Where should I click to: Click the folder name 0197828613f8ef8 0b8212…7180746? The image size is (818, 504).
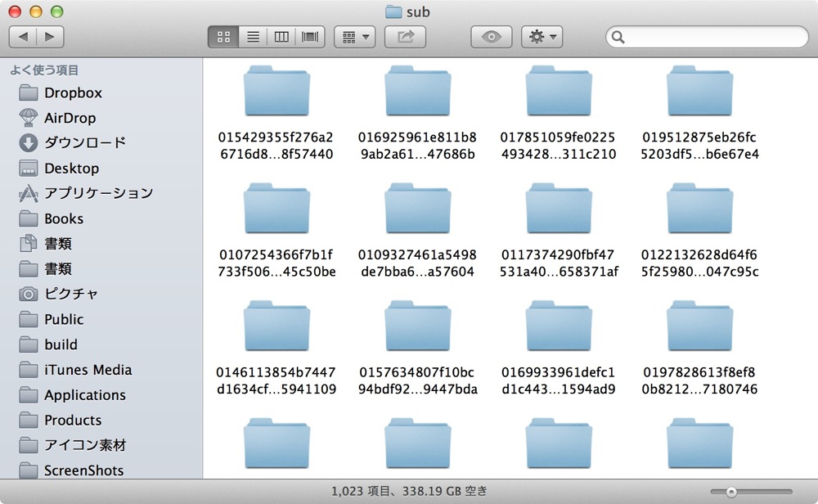click(699, 380)
